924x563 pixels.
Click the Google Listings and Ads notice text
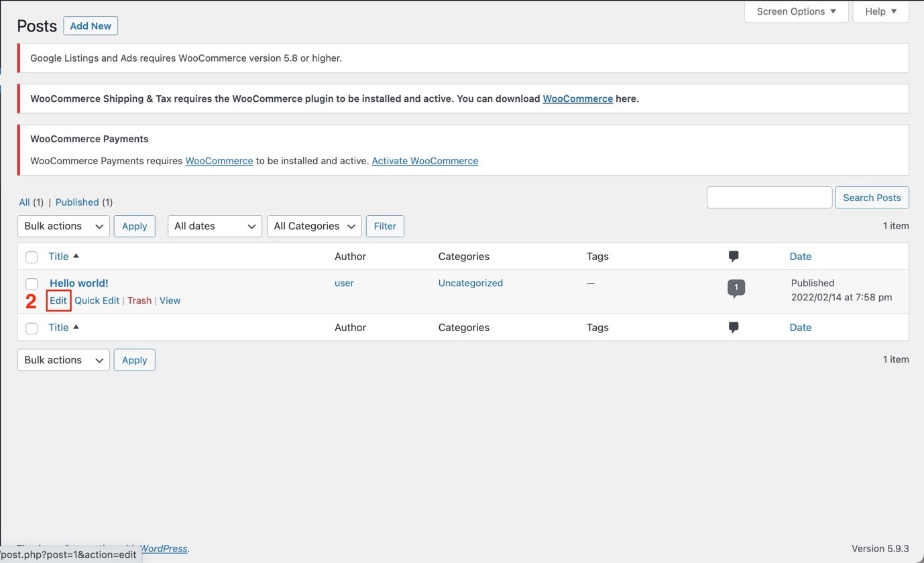[186, 58]
